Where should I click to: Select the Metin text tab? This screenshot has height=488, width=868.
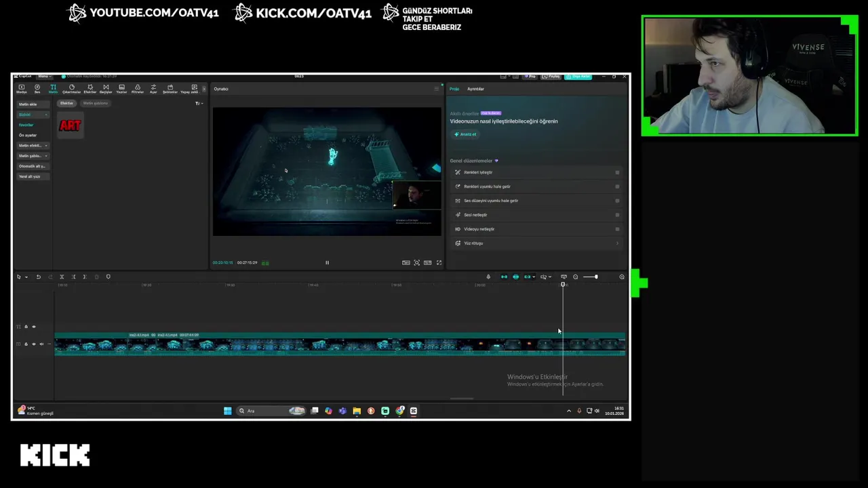(x=53, y=89)
